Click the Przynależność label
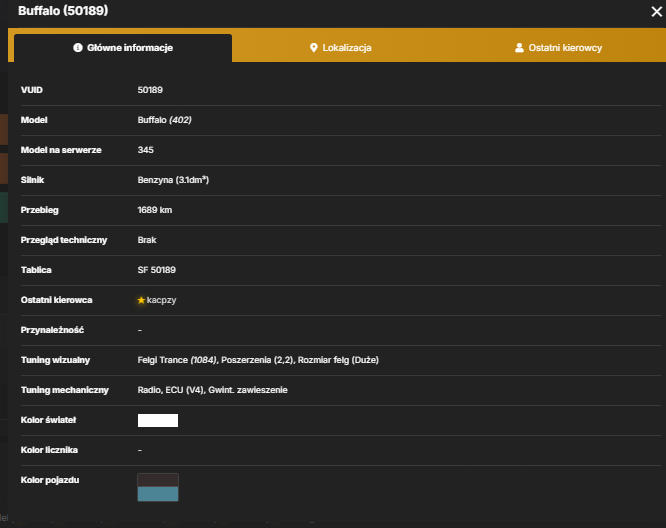Screen dimensions: 666x528 click(52, 330)
